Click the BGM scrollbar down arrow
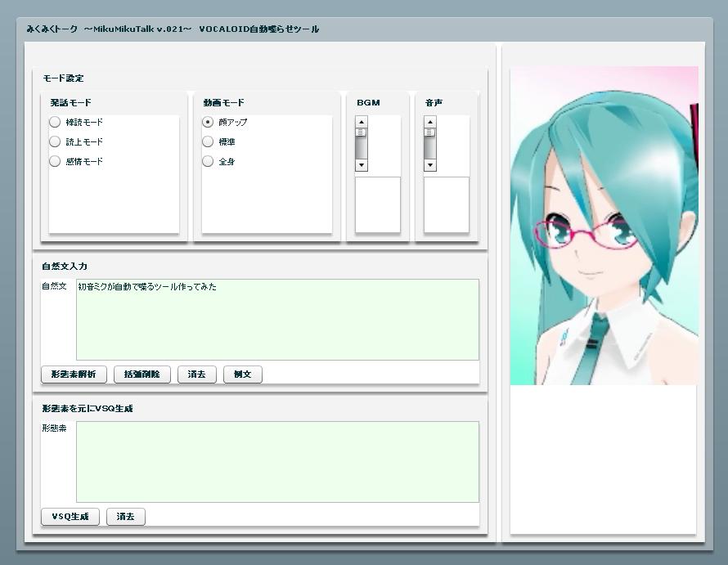The width and height of the screenshot is (728, 565). [x=362, y=165]
